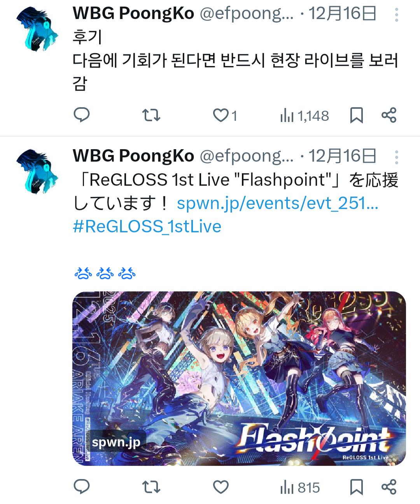
Task: Share the ReGLOSS Flashpoint tweet
Action: tap(388, 487)
